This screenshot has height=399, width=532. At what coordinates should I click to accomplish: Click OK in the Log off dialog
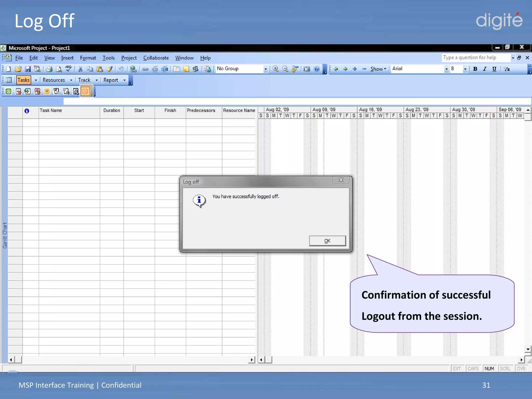[327, 241]
